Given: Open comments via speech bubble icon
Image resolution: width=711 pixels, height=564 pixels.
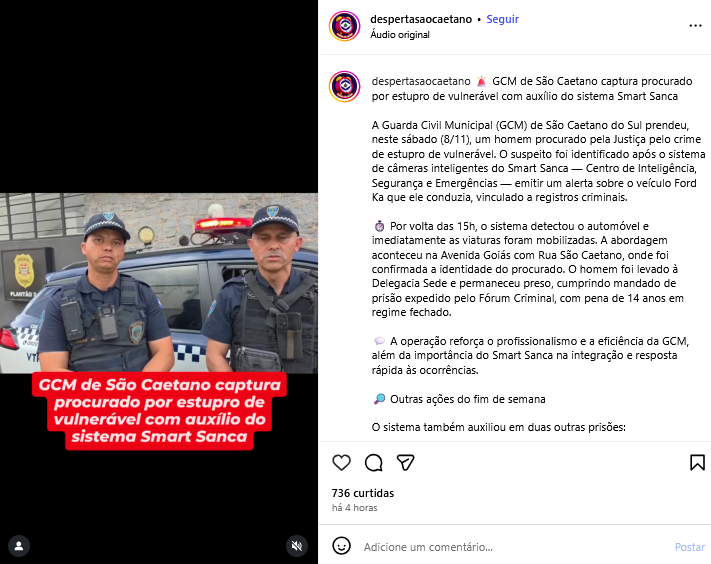Looking at the screenshot, I should click(374, 462).
